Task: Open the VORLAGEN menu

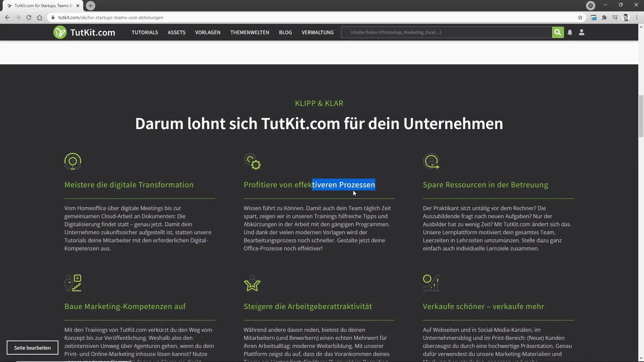Action: coord(208,33)
